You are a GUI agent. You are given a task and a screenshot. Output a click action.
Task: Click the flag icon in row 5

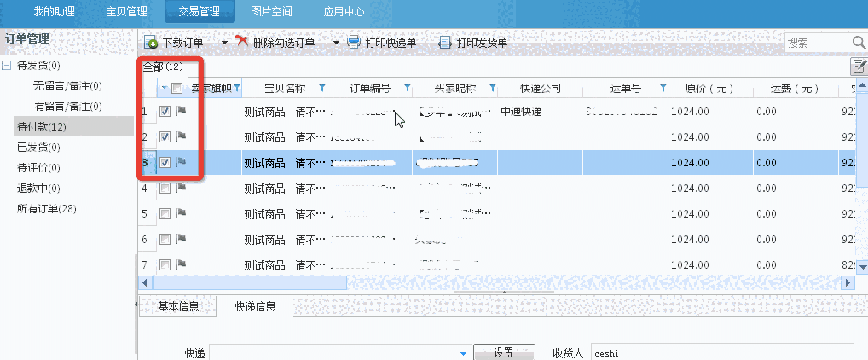pos(181,213)
